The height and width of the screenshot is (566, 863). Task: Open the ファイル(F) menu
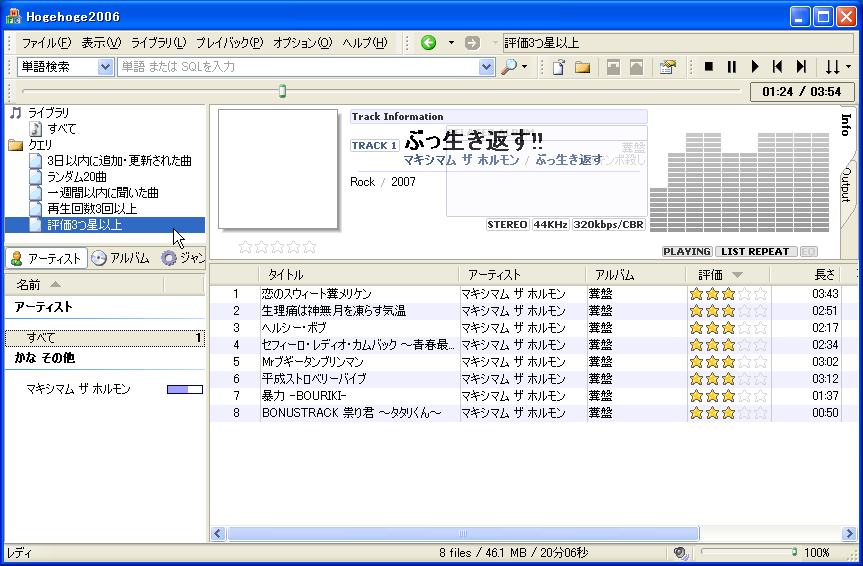pos(46,43)
